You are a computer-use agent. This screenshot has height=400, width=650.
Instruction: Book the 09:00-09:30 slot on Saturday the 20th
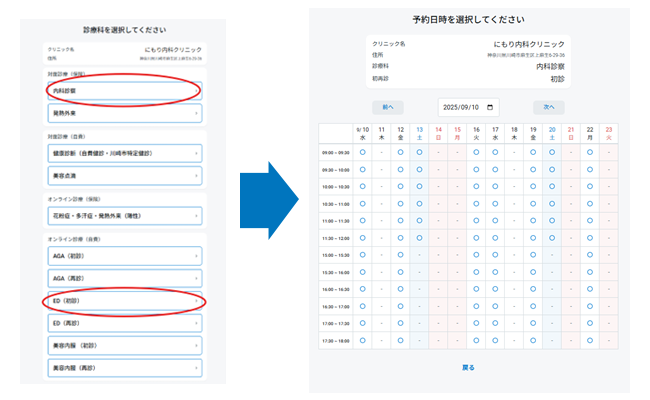[x=552, y=153]
